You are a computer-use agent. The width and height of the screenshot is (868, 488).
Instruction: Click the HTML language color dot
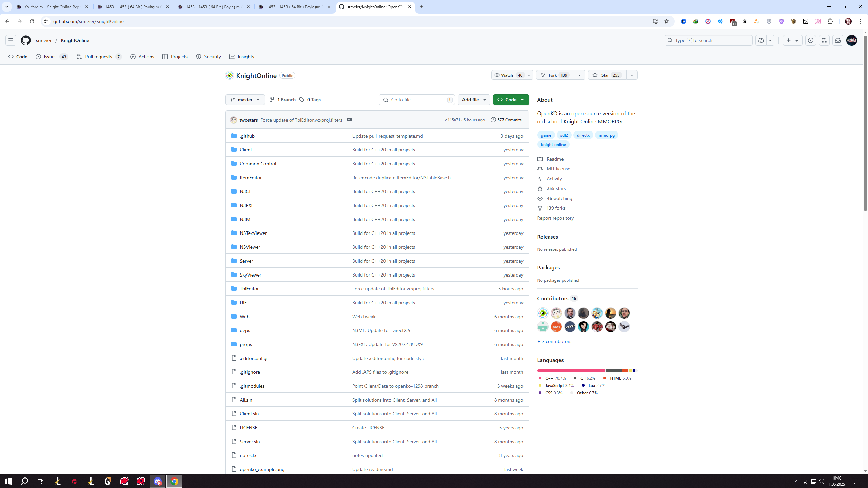click(605, 378)
